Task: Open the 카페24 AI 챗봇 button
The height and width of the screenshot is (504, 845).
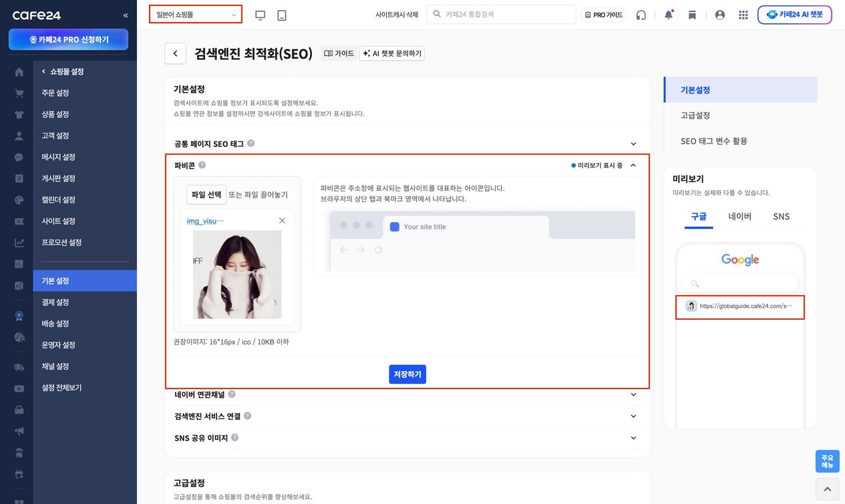Action: coord(795,15)
